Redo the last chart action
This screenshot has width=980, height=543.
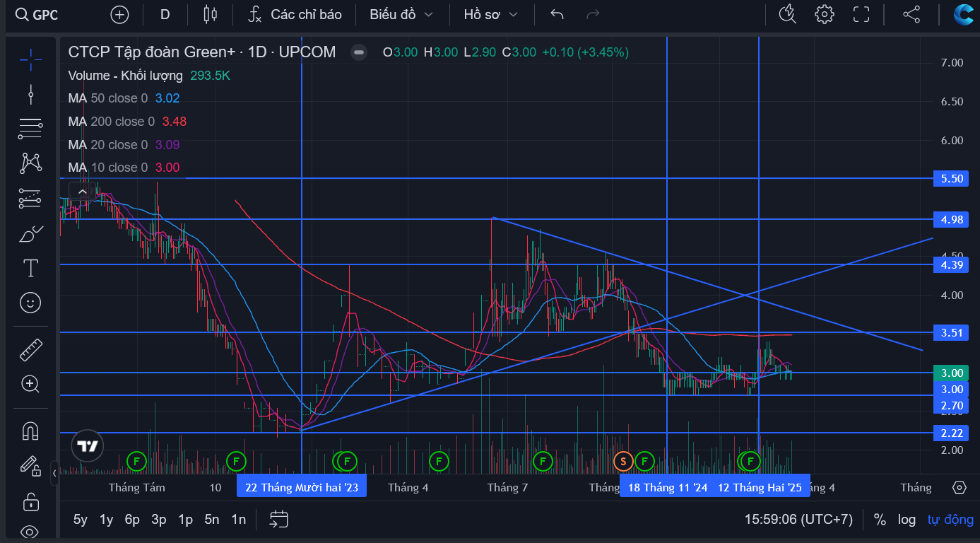click(x=594, y=14)
